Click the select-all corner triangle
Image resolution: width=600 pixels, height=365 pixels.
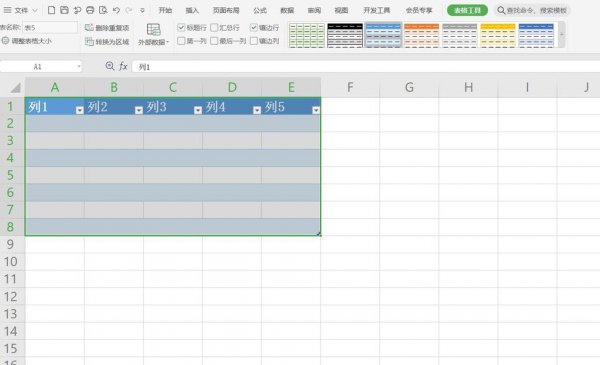15,88
